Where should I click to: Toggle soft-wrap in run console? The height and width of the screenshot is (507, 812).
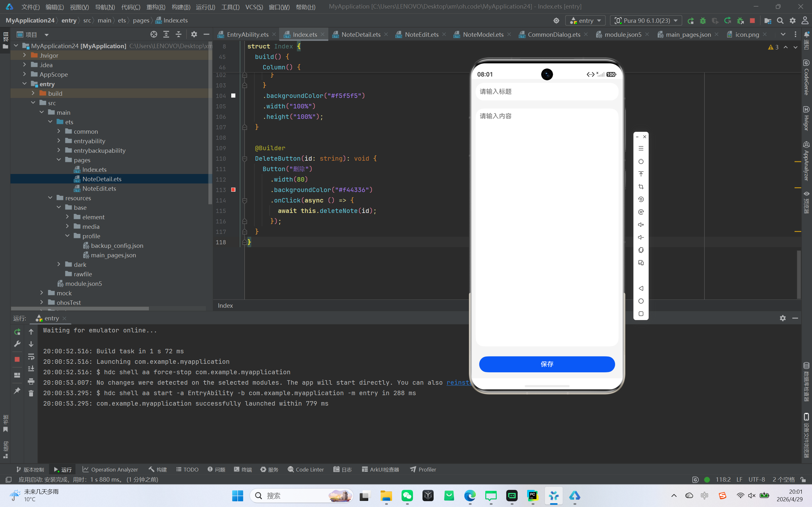[31, 356]
